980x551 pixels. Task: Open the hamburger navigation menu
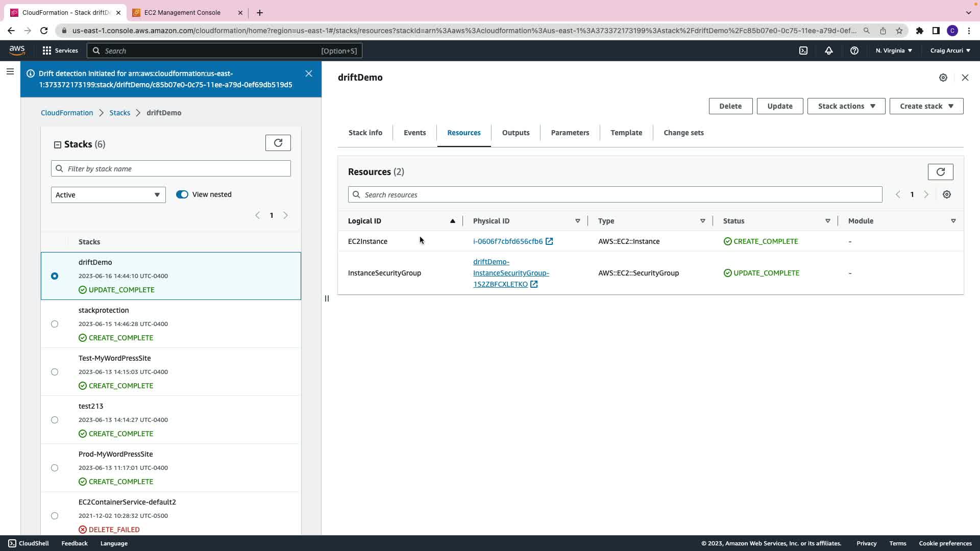point(10,72)
